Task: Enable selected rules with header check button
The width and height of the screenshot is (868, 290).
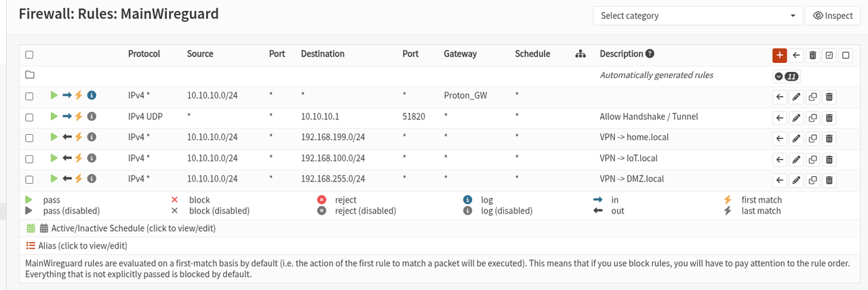Action: pyautogui.click(x=829, y=55)
